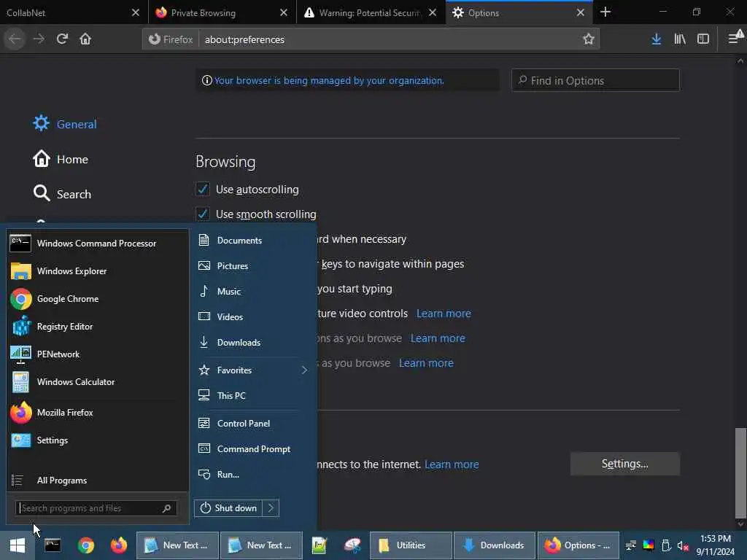Open the command prompt taskbar icon
The height and width of the screenshot is (560, 747).
(53, 545)
